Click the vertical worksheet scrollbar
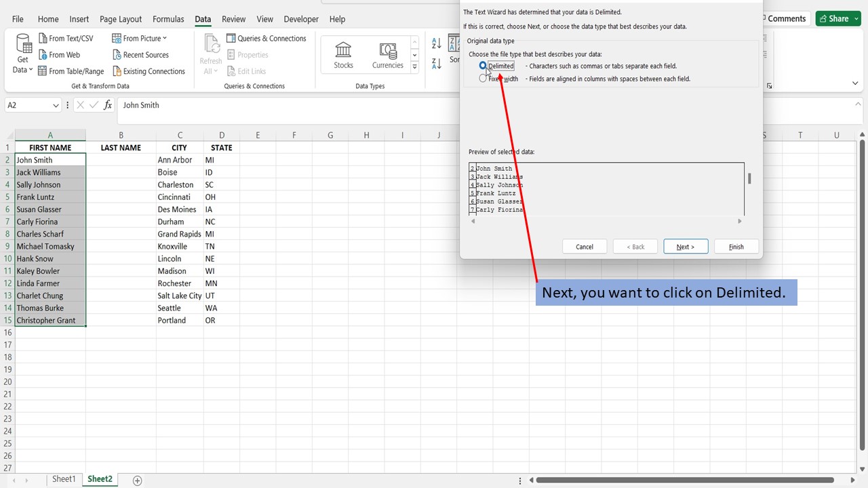This screenshot has width=868, height=488. coord(863,296)
